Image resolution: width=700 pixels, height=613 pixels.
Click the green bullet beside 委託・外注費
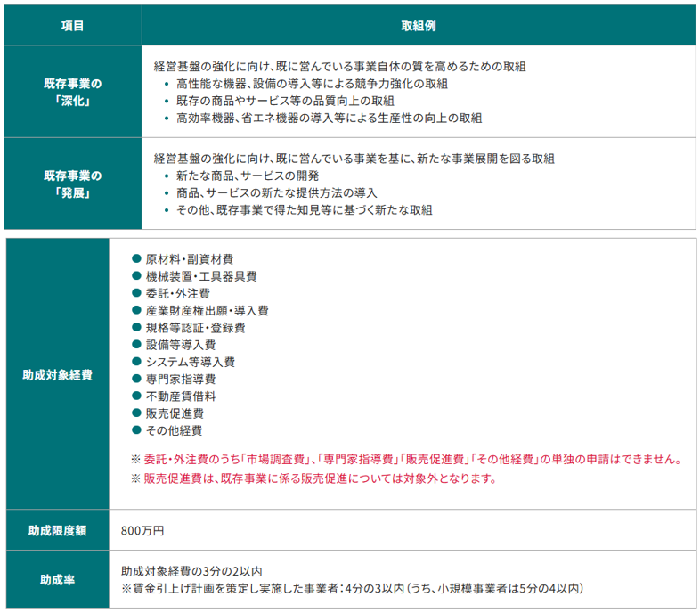pos(136,293)
